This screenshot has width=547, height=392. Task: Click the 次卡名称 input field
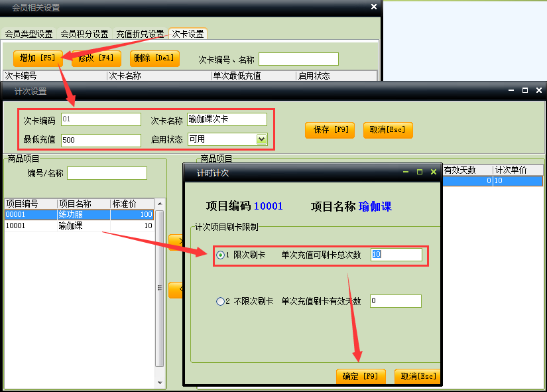[227, 119]
